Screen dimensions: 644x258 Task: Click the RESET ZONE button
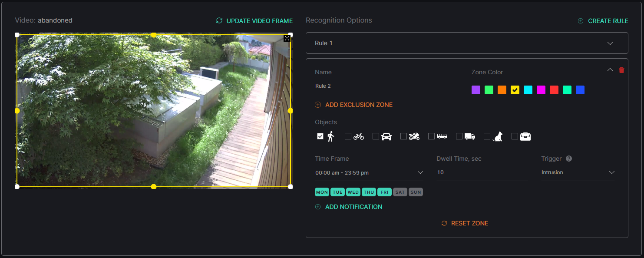(465, 223)
